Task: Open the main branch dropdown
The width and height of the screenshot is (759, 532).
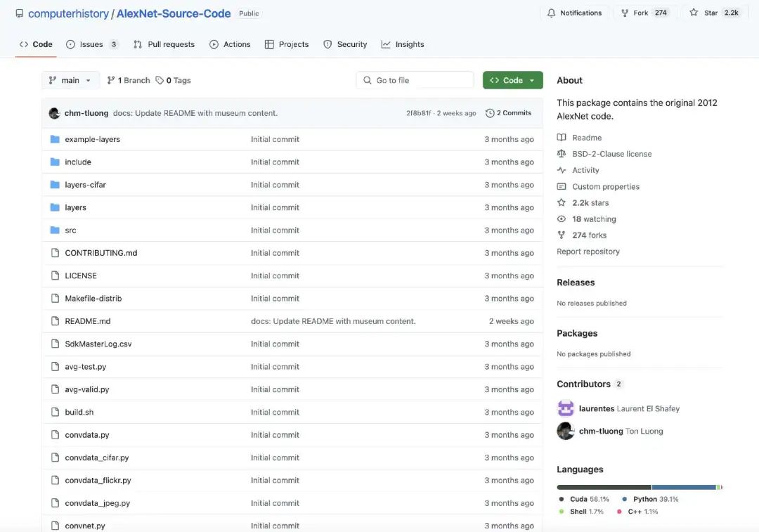Action: pos(70,80)
